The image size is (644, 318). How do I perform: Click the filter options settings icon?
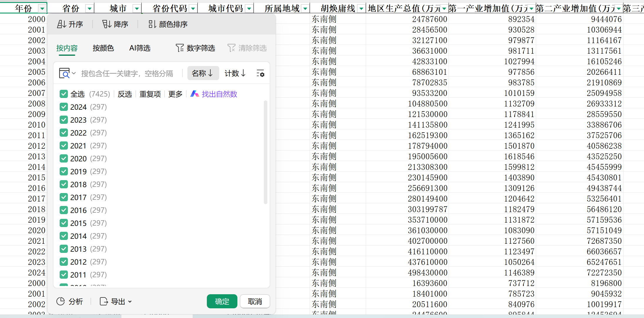coord(260,73)
